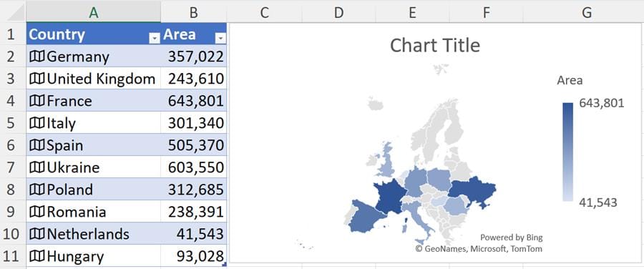Viewport: 644px width, 269px height.
Task: Select the Chart Title text
Action: [x=435, y=45]
